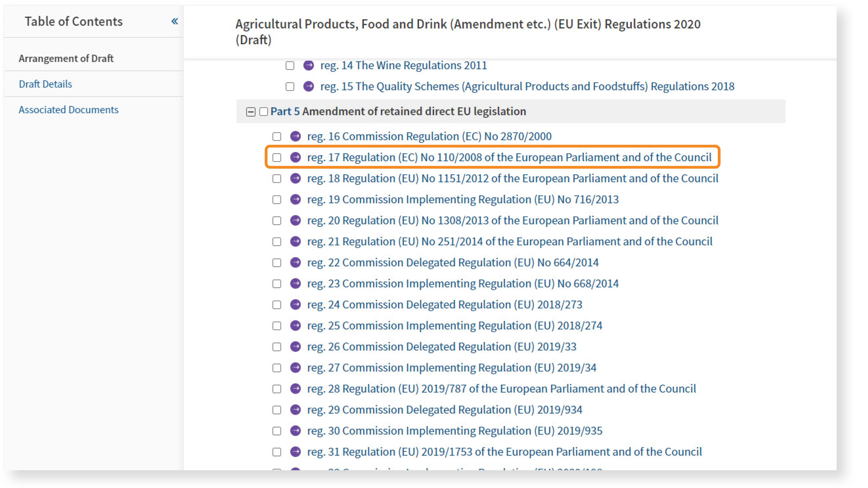
Task: Click purple arrow icon beside reg. 25
Action: [x=296, y=326]
